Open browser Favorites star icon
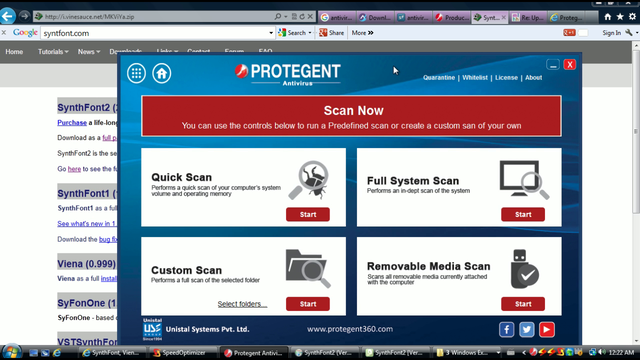640x360 pixels. [620, 17]
